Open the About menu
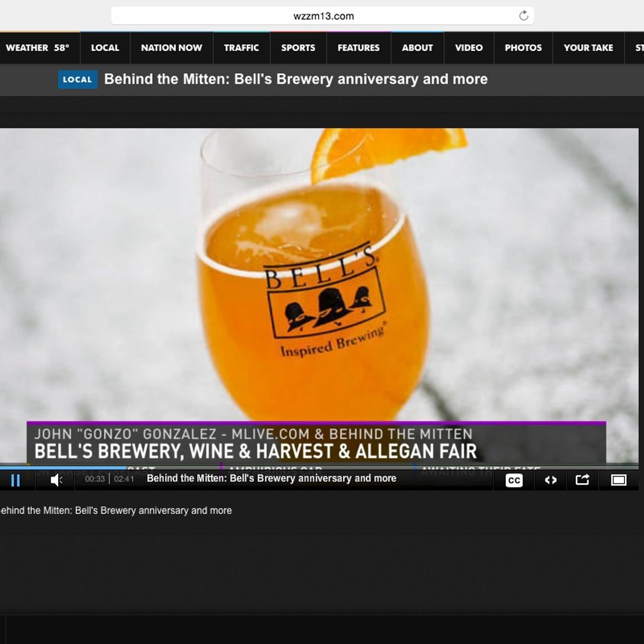This screenshot has width=644, height=644. (417, 48)
